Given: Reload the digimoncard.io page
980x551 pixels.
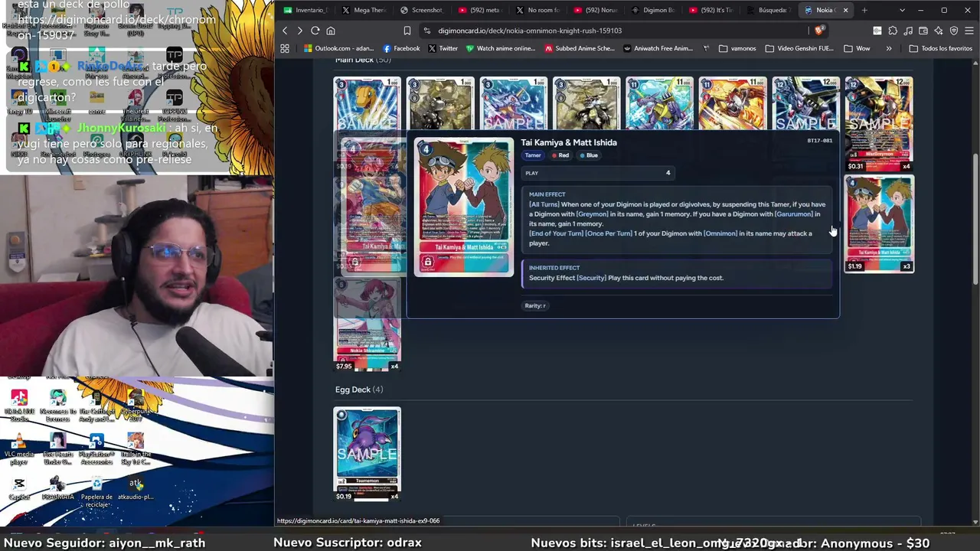Looking at the screenshot, I should [315, 31].
